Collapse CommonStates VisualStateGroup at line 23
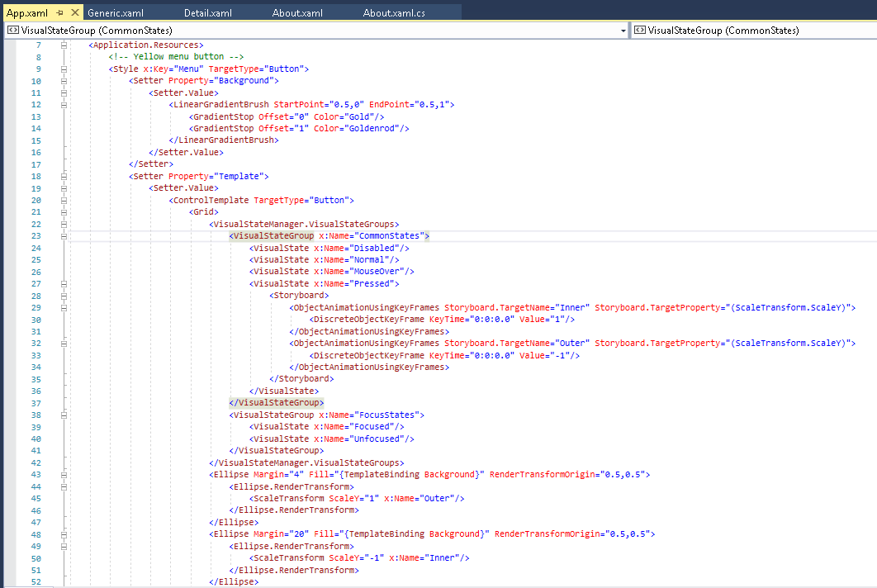Viewport: 877px width, 588px height. point(64,236)
